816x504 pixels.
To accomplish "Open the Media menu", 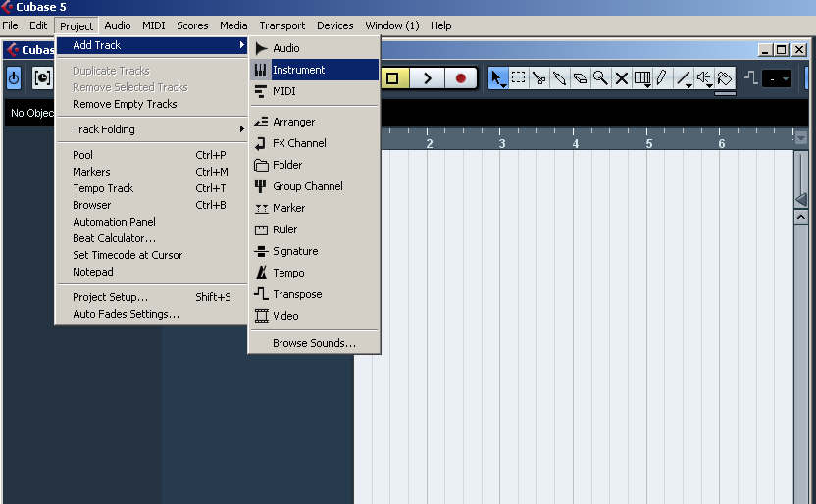I will pos(233,25).
